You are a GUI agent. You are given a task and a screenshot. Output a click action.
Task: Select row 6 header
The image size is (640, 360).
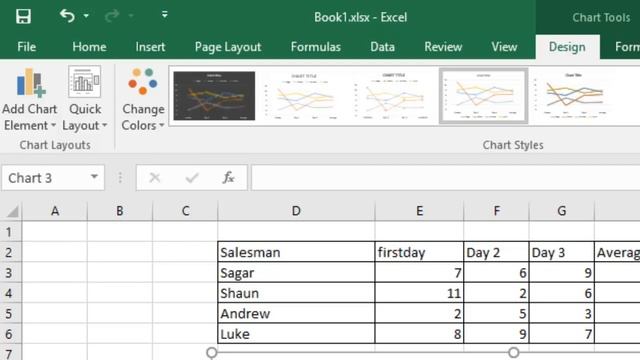pyautogui.click(x=11, y=334)
